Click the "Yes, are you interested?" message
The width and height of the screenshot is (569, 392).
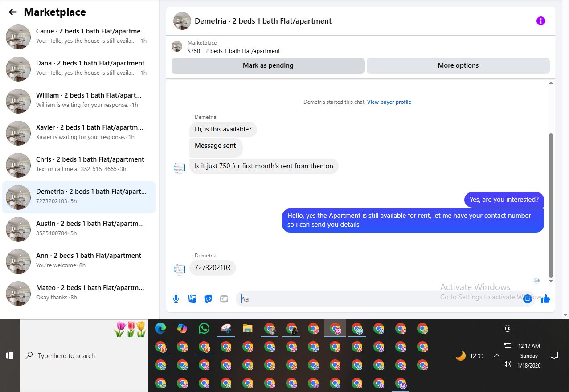click(504, 200)
